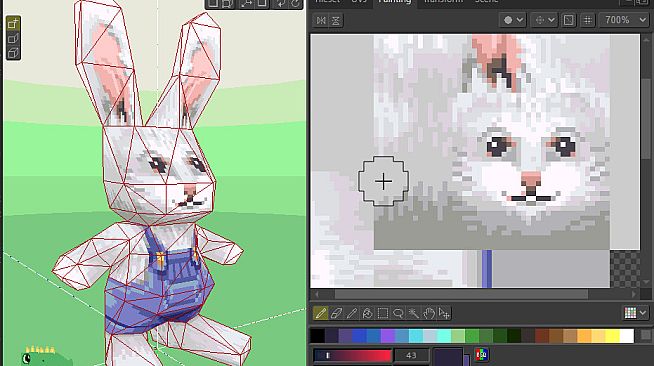Pick the bright green palette swatch
Image resolution: width=654 pixels, height=366 pixels.
coord(472,336)
